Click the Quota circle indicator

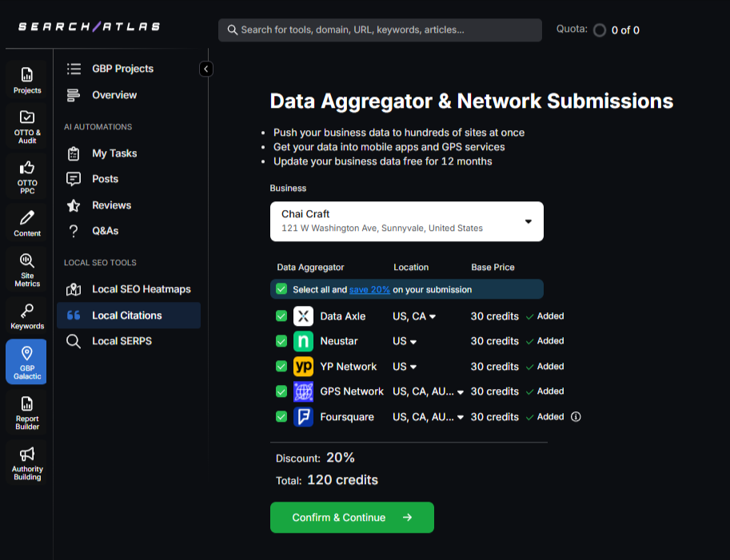point(600,30)
